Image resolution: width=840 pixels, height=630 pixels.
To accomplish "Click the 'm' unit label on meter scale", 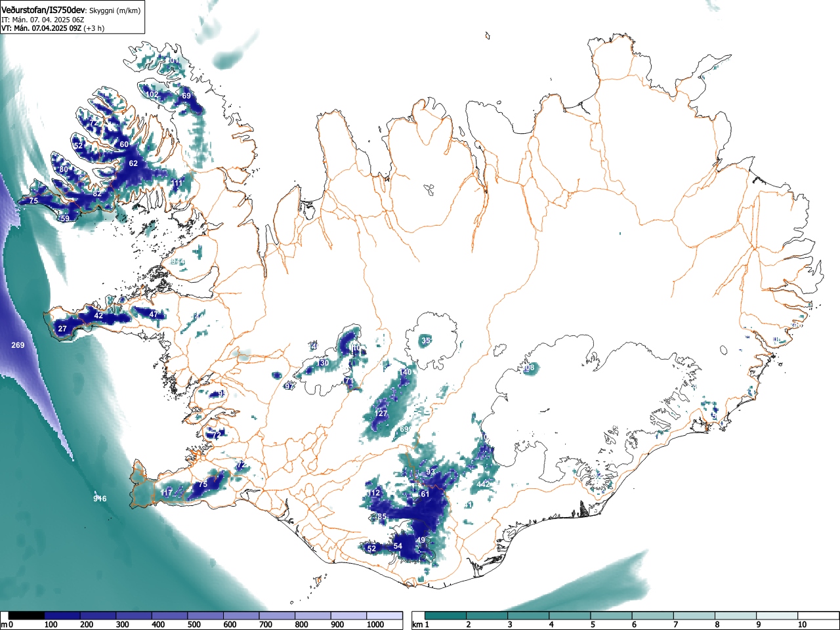I will (4, 625).
